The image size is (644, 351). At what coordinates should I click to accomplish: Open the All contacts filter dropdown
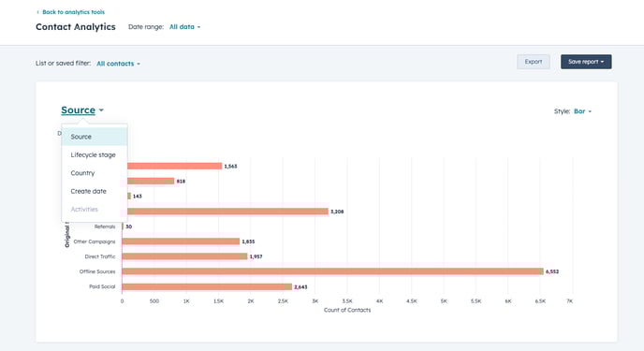click(x=118, y=64)
